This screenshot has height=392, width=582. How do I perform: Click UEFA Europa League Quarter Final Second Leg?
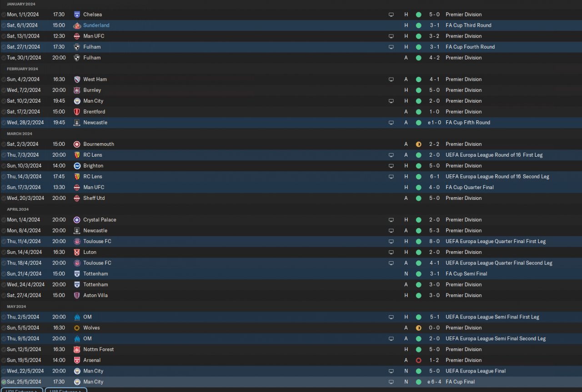(x=499, y=263)
